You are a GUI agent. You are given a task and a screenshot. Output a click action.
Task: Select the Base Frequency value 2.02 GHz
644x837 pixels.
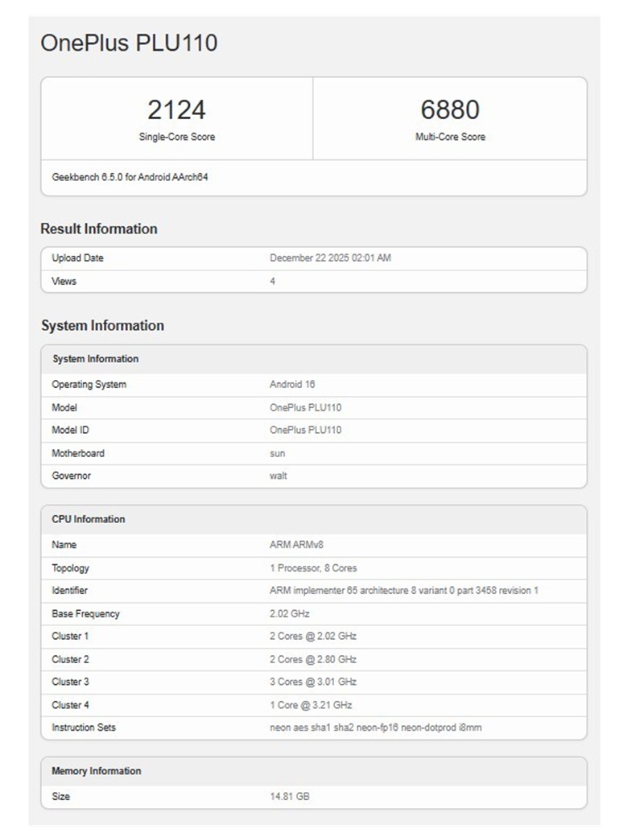pyautogui.click(x=291, y=613)
